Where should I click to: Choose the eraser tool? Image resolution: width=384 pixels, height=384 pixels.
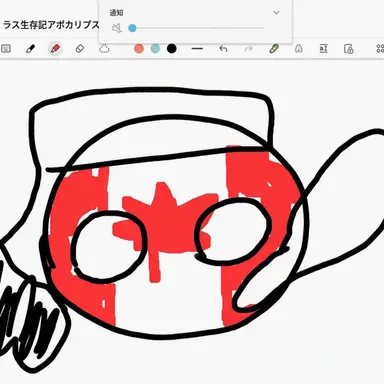(x=80, y=49)
